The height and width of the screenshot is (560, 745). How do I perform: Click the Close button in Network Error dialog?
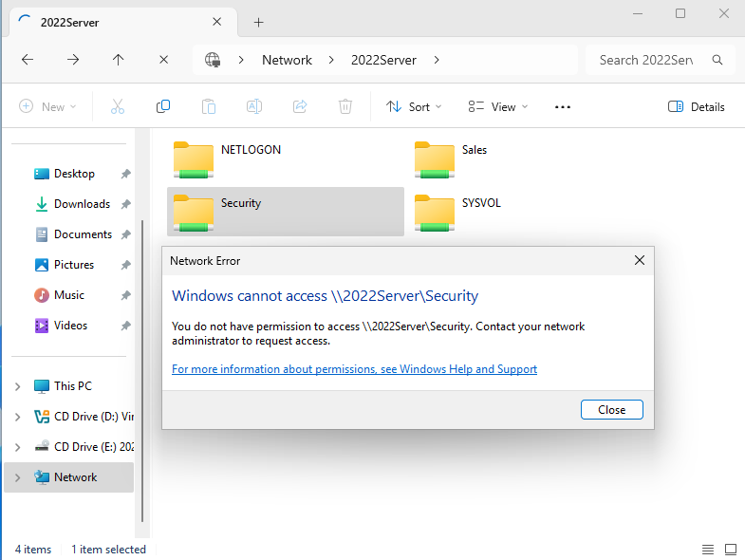pos(611,410)
